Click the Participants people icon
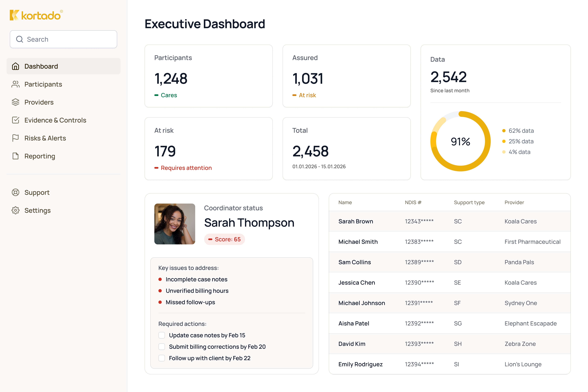 point(16,84)
